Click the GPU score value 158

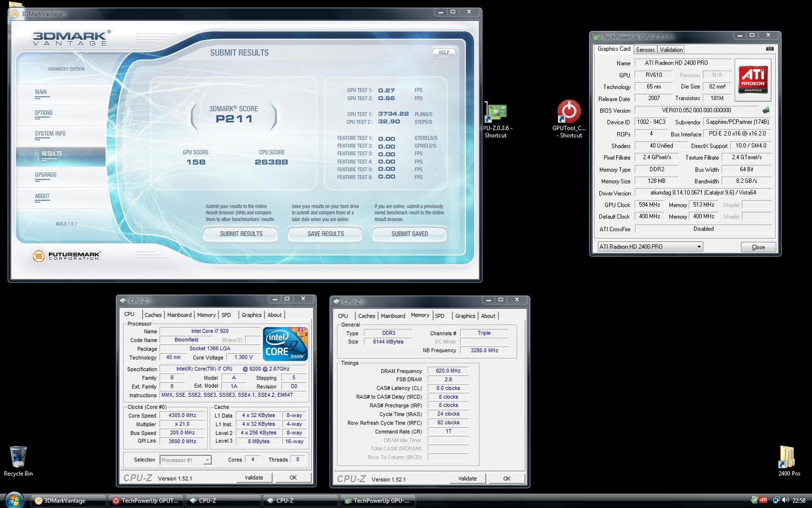coord(196,162)
